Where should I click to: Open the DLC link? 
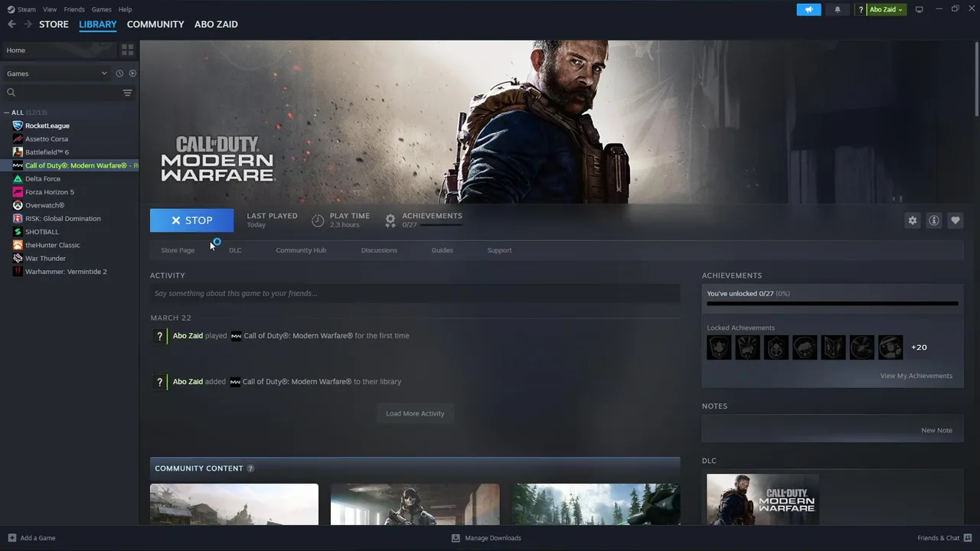point(235,250)
